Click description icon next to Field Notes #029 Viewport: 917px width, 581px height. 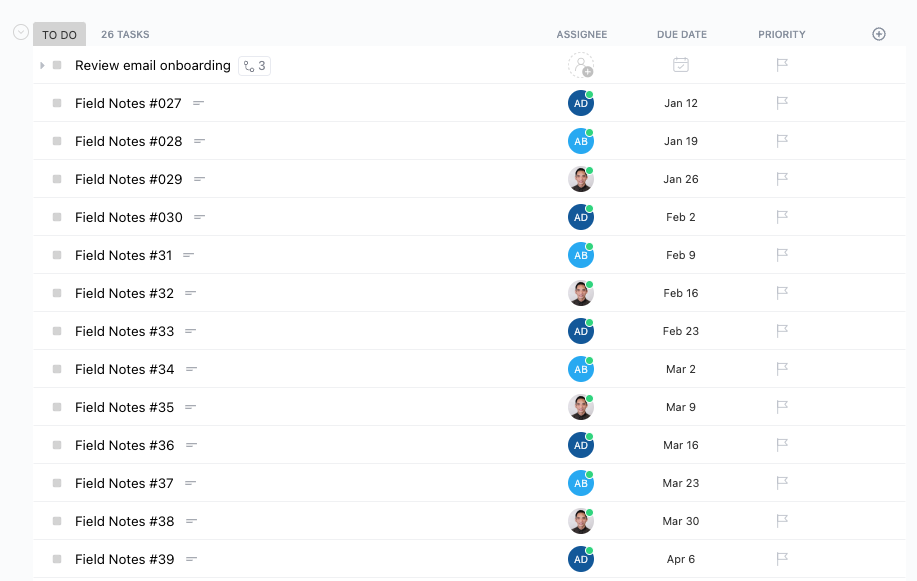(x=199, y=179)
